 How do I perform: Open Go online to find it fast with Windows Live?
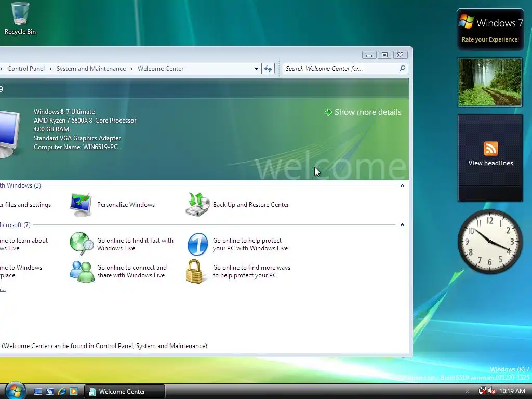(135, 244)
